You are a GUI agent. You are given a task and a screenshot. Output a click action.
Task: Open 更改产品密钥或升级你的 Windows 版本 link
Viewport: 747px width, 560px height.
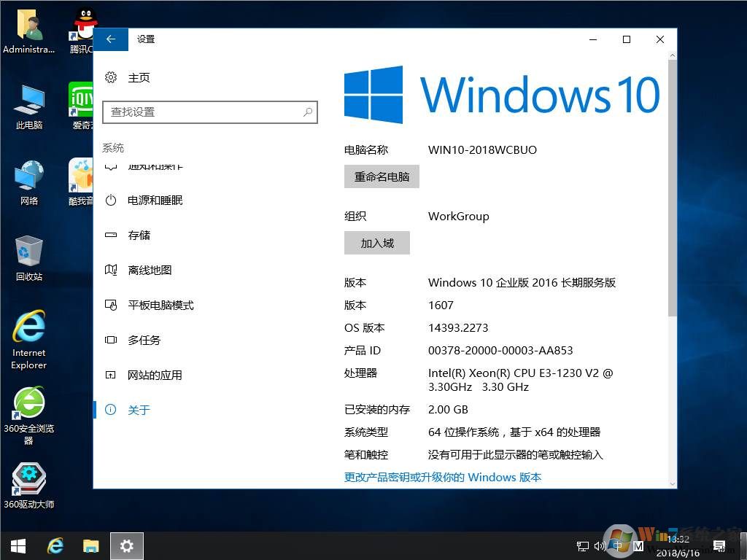(443, 477)
